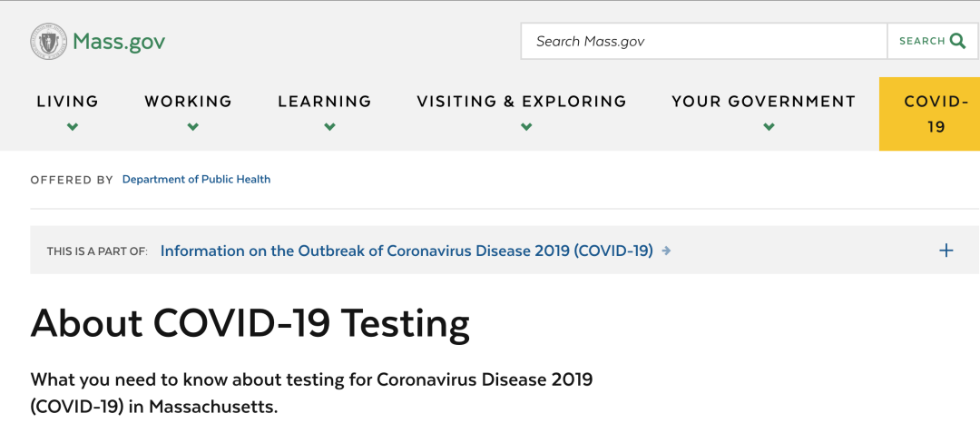Viewport: 980px width, 443px height.
Task: Select the Living navigation item
Action: (68, 102)
